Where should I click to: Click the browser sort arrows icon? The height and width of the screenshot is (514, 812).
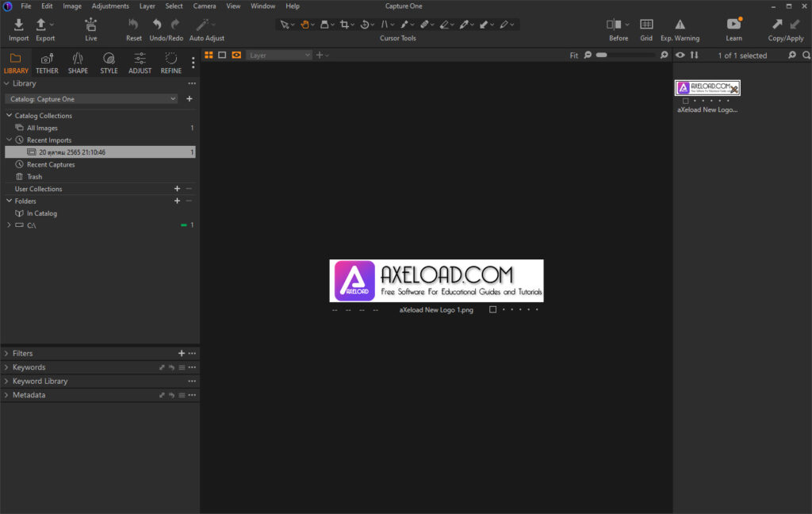click(x=694, y=55)
